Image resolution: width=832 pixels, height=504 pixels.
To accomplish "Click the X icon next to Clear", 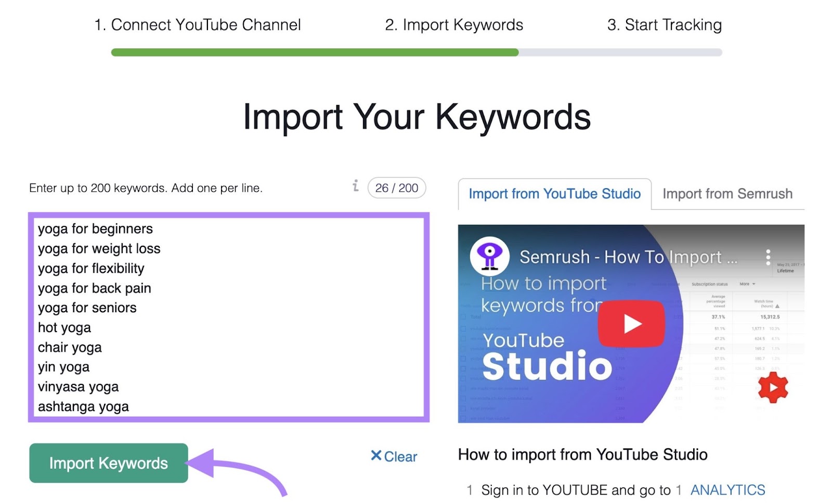I will [376, 456].
